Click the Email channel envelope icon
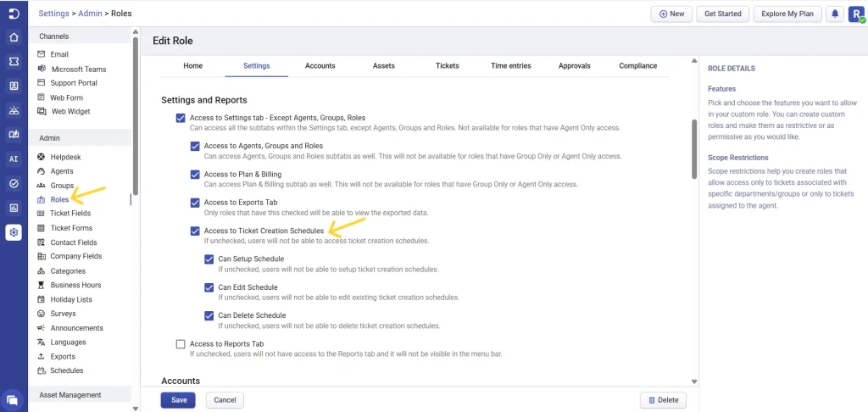The width and height of the screenshot is (868, 412). click(41, 54)
